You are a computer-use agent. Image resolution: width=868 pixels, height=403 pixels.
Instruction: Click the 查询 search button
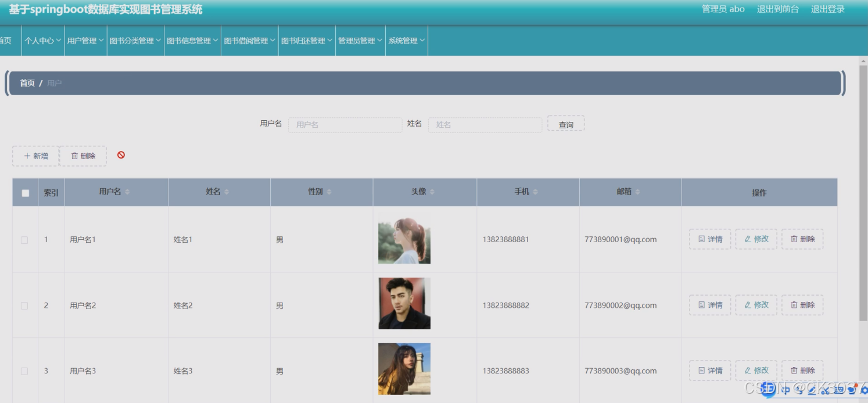click(565, 124)
